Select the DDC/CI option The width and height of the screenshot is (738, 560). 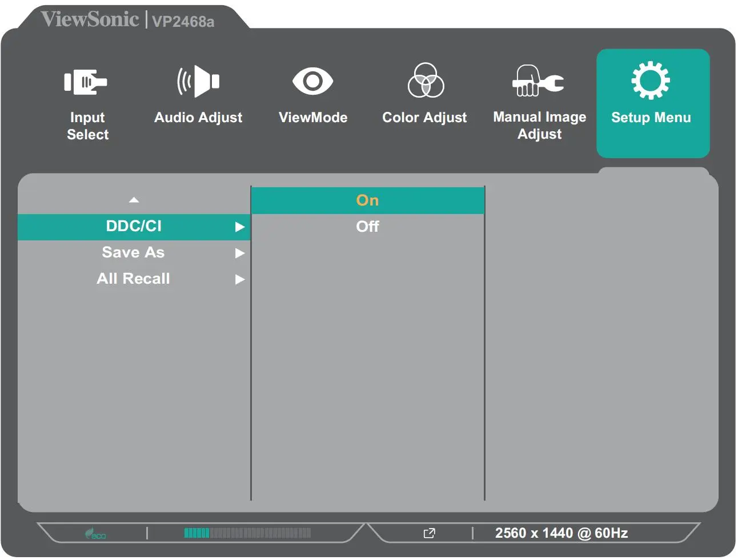click(134, 227)
